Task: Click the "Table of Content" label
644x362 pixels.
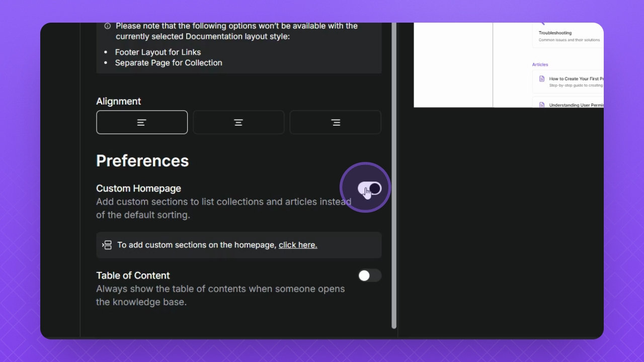Action: [x=133, y=276]
